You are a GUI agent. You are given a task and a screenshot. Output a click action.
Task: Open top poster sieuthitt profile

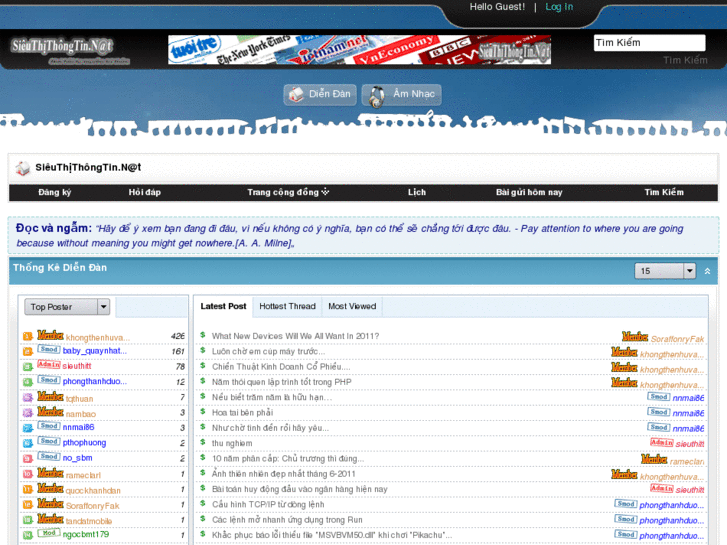coord(77,366)
